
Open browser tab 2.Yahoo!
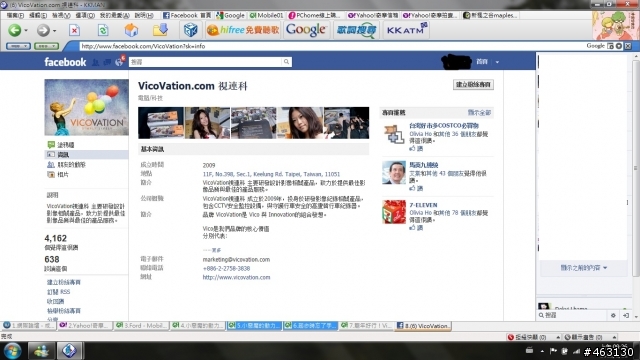click(84, 326)
